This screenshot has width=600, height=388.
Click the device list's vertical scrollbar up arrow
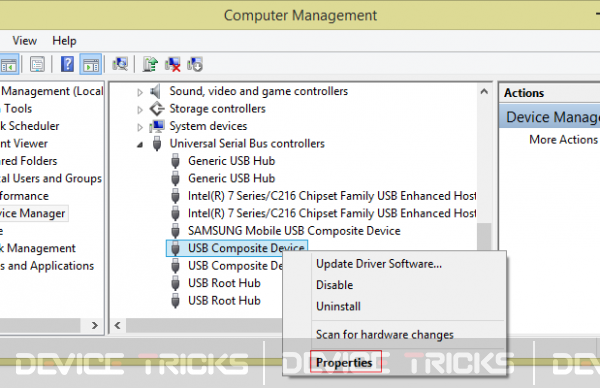484,91
